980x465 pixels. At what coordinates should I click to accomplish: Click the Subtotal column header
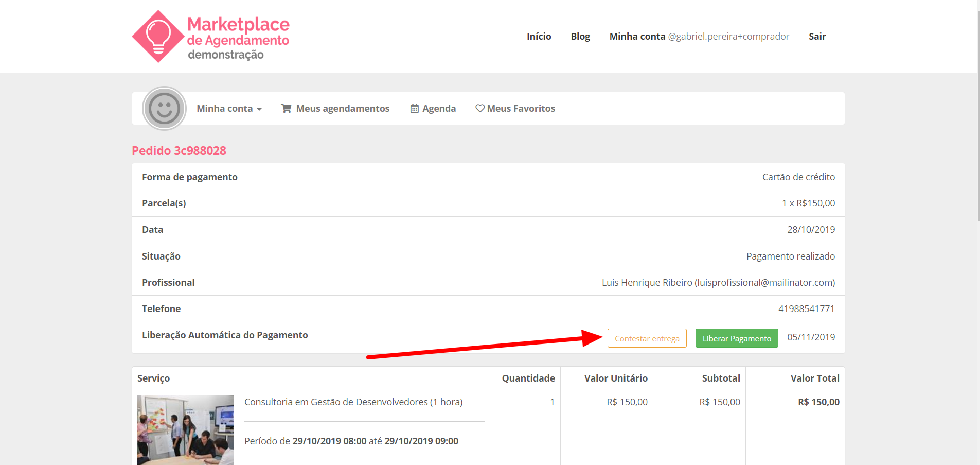coord(721,378)
